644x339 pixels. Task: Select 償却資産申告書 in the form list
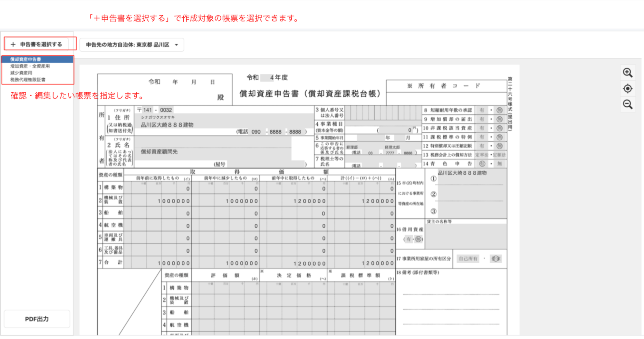[37, 59]
